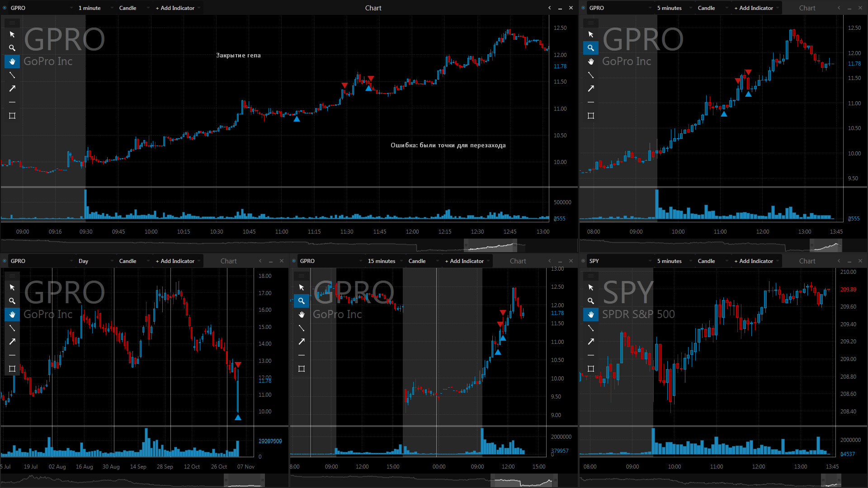Select zoom magnifier in GPRO 5 minutes chart
This screenshot has width=868, height=488.
pos(591,48)
